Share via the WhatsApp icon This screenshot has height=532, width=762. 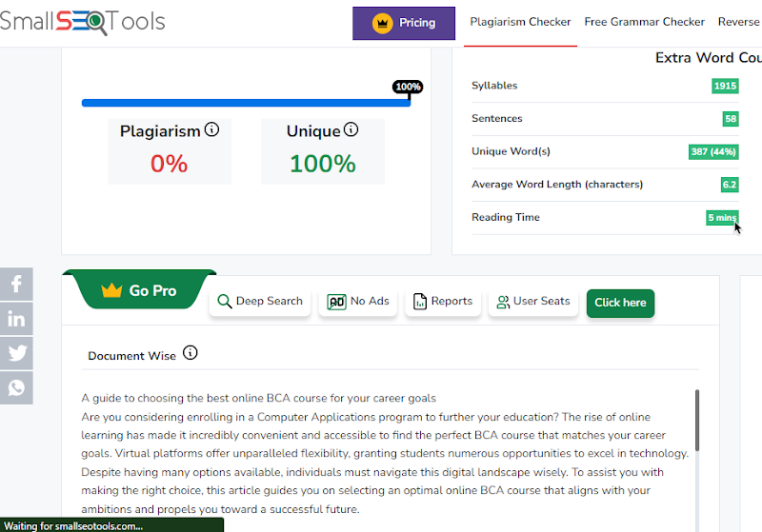point(16,387)
